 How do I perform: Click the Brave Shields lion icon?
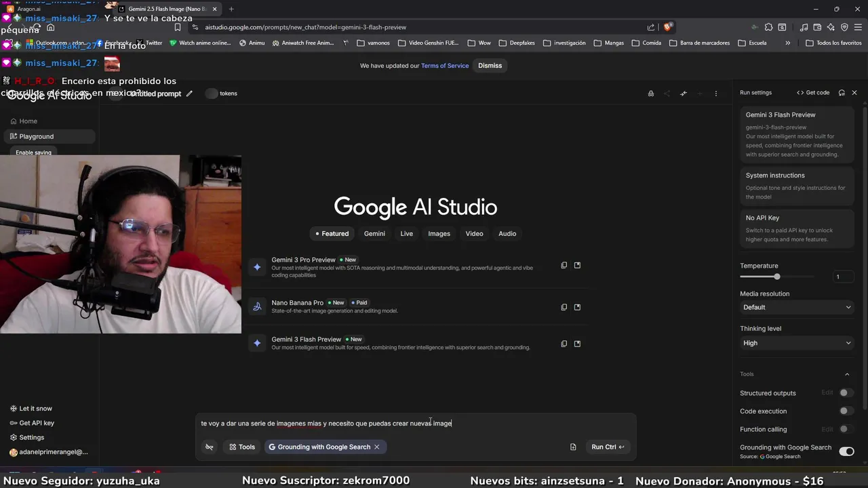point(668,27)
